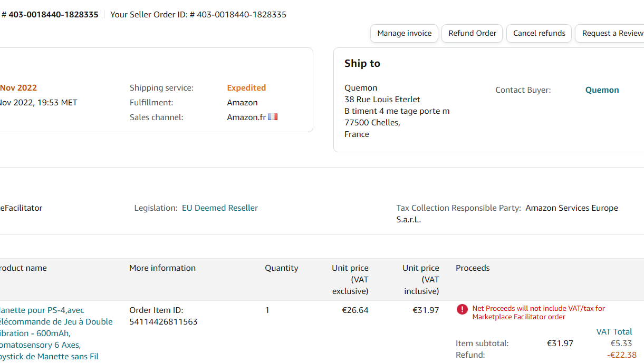This screenshot has height=363, width=644.
Task: Follow the EU Deemed Reseller link
Action: tap(220, 208)
